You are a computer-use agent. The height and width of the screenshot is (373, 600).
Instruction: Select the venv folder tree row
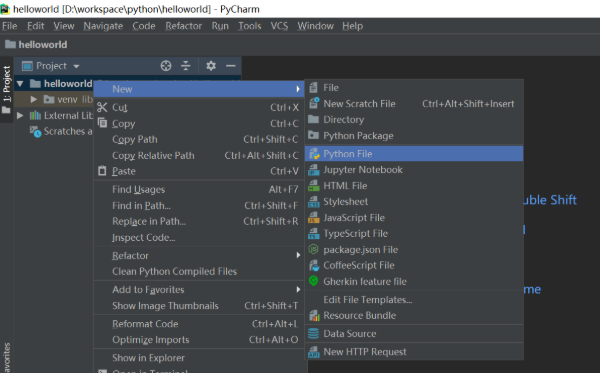(x=54, y=99)
